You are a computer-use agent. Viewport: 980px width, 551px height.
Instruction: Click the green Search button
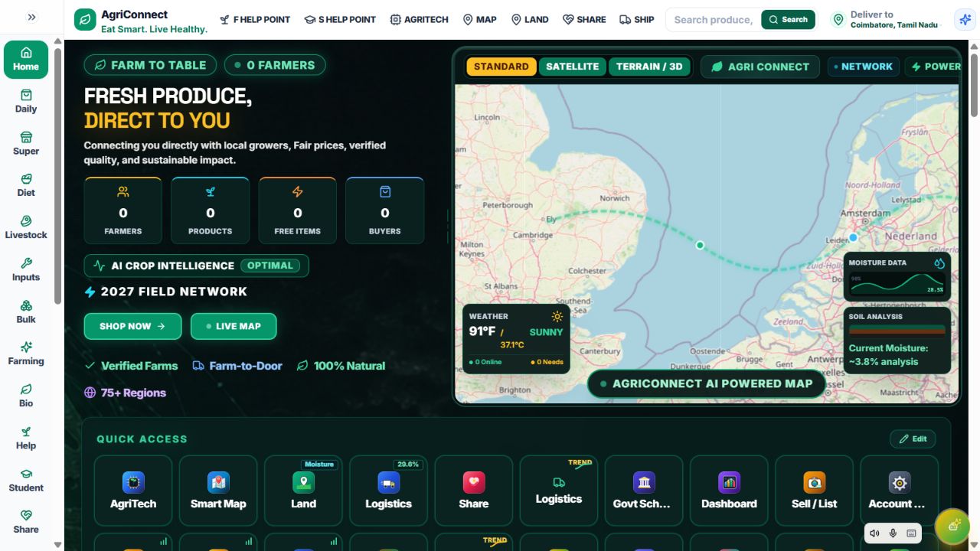tap(788, 20)
